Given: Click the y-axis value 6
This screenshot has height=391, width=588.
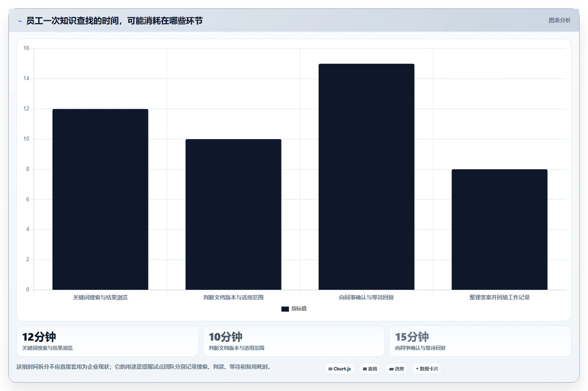Looking at the screenshot, I should pos(28,199).
